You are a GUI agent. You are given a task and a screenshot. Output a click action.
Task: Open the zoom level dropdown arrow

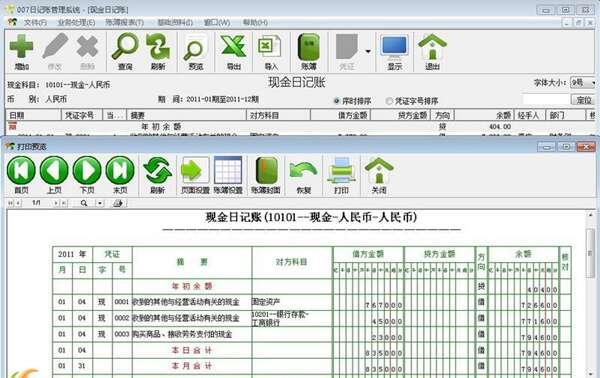(x=99, y=203)
